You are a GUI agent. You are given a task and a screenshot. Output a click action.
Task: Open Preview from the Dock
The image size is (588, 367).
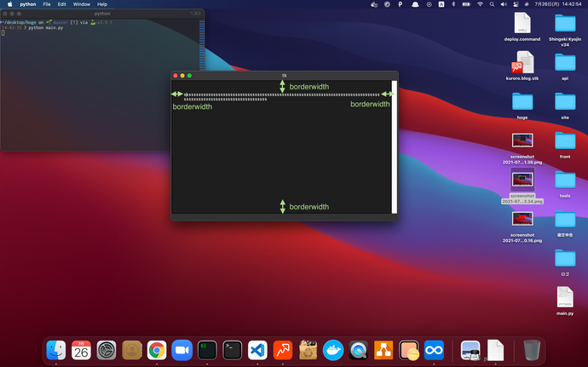pos(470,350)
